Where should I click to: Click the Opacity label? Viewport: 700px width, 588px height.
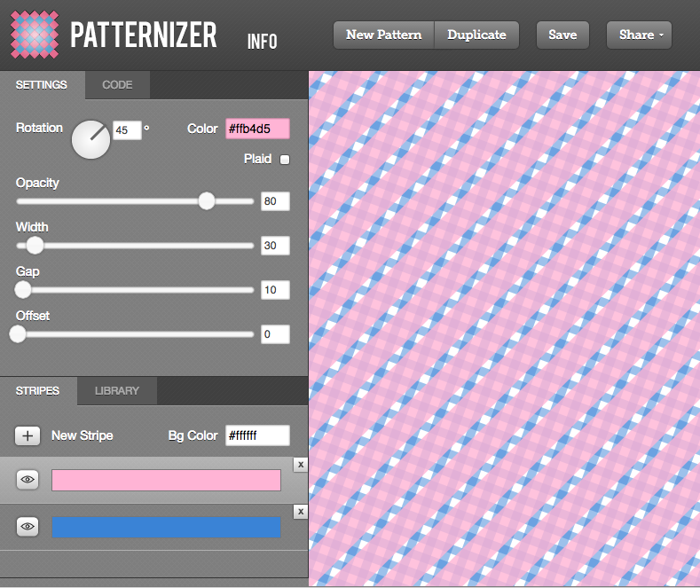37,184
